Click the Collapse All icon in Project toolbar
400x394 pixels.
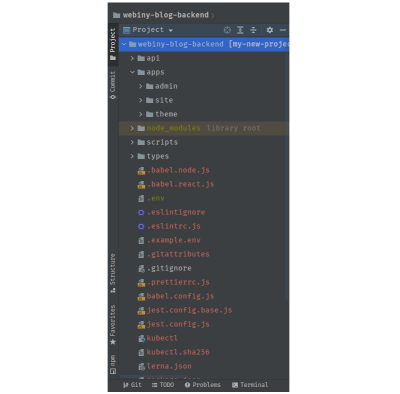(x=253, y=30)
